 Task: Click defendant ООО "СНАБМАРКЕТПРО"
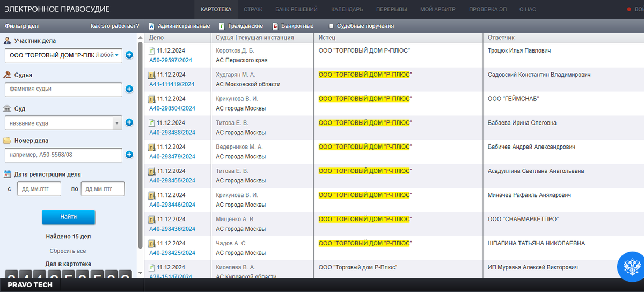tap(523, 220)
